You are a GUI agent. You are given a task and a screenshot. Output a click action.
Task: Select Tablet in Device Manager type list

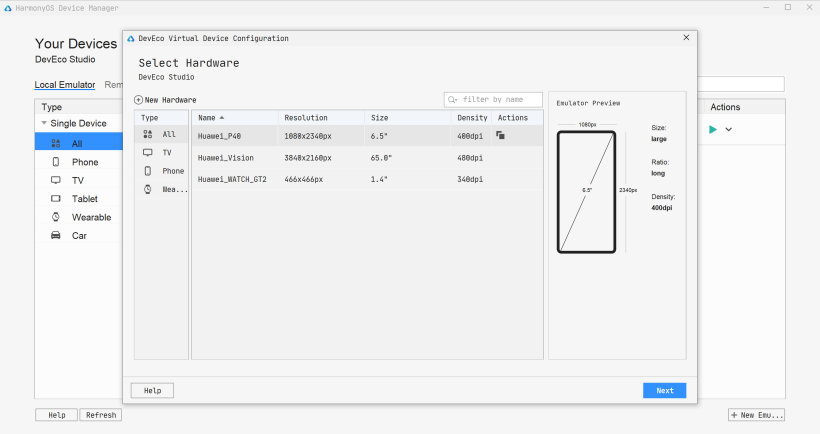coord(79,199)
